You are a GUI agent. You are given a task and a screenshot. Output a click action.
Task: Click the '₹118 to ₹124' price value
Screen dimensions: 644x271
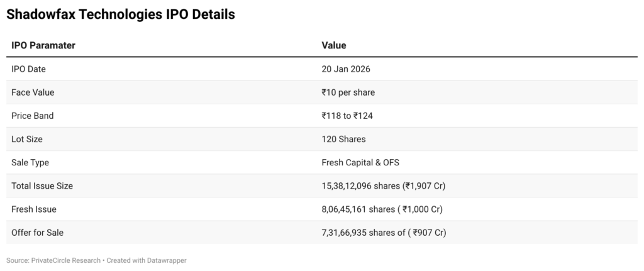(348, 116)
